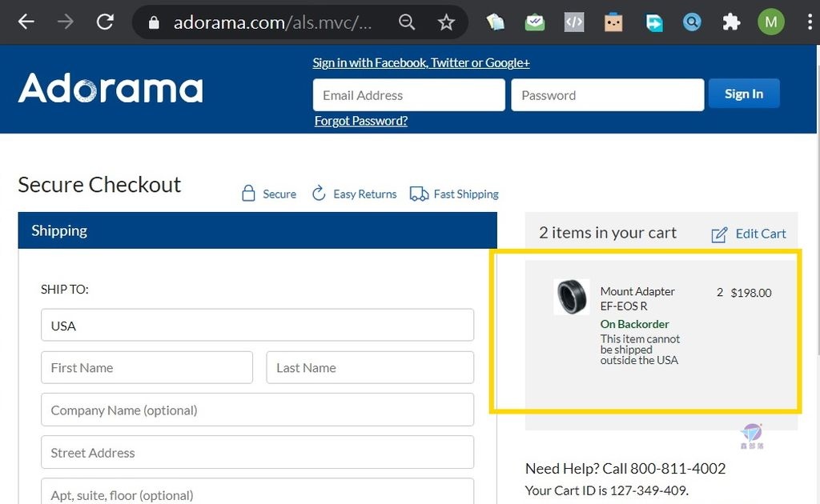The image size is (820, 504).
Task: Click the Secure padlock icon
Action: click(x=248, y=194)
